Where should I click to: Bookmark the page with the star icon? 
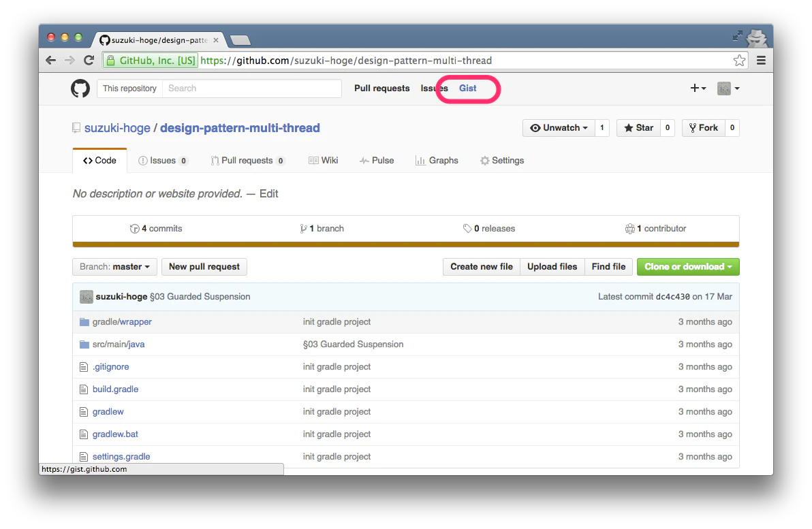pos(739,61)
